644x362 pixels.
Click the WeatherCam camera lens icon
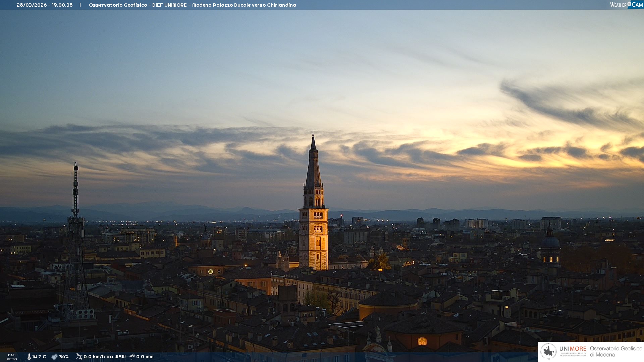pyautogui.click(x=629, y=4)
